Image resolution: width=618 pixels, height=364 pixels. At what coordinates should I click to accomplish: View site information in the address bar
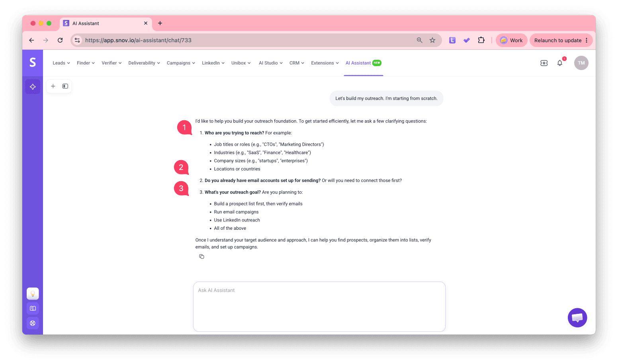78,40
